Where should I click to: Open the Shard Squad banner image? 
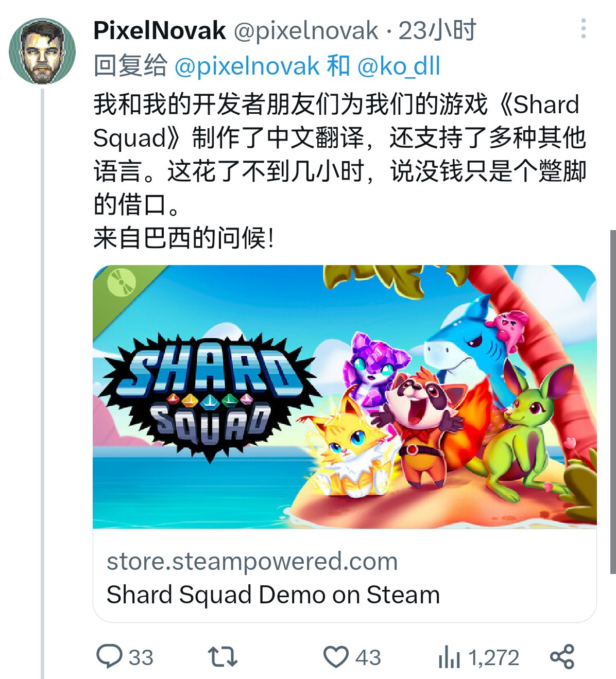click(x=345, y=397)
